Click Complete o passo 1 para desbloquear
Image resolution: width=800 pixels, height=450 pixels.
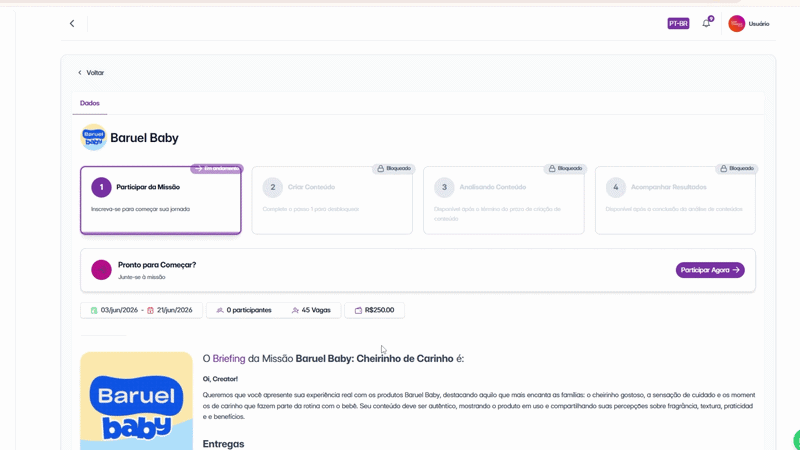click(x=311, y=209)
